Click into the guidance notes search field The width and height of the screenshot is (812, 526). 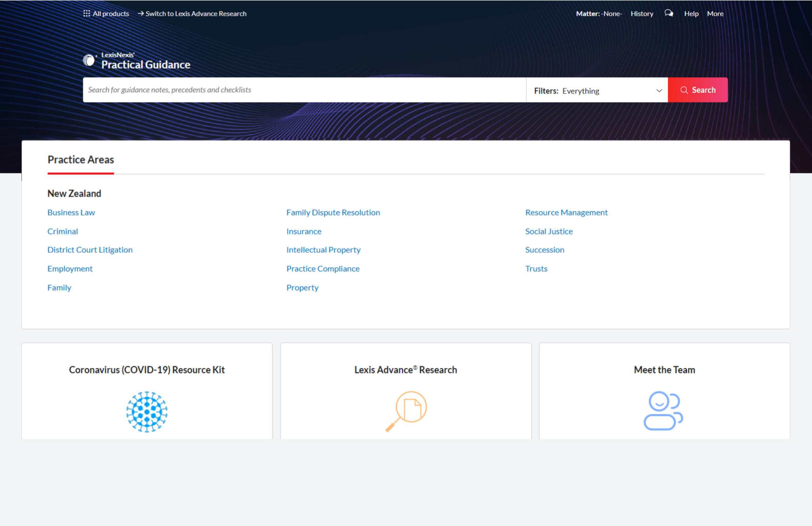304,90
